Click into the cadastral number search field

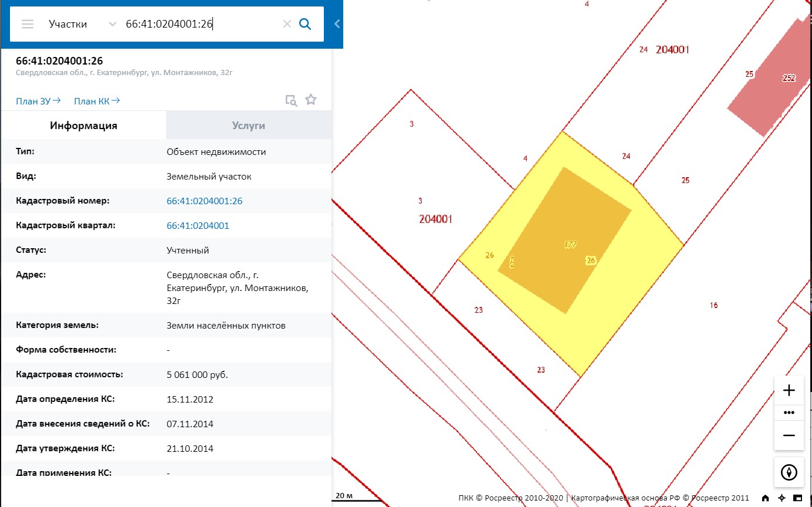click(x=199, y=24)
